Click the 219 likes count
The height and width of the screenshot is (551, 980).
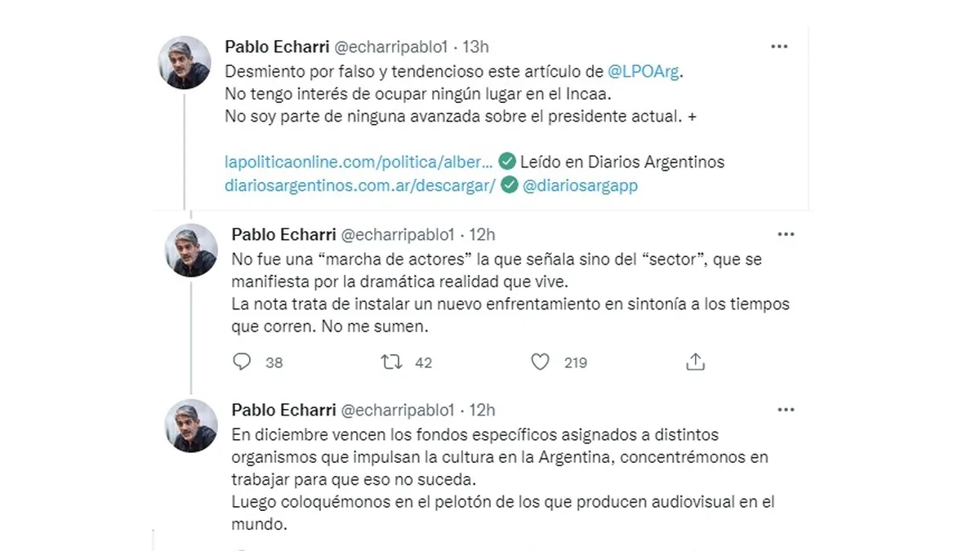click(x=576, y=362)
